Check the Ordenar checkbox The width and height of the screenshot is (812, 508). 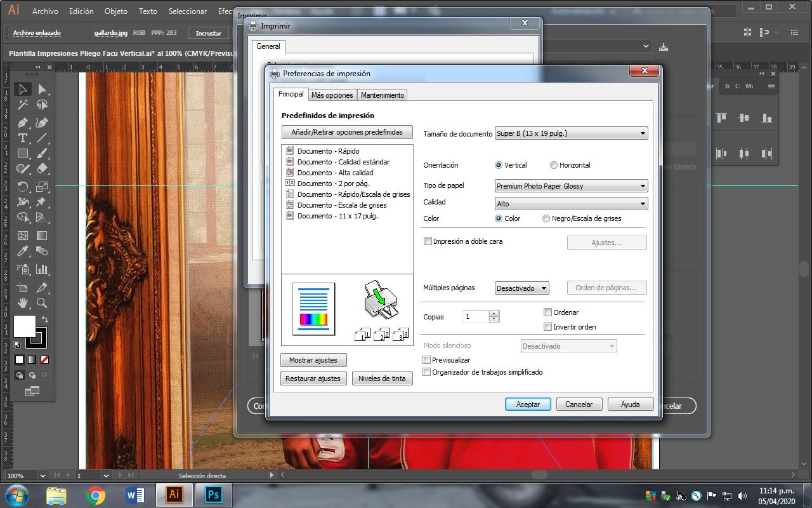548,312
